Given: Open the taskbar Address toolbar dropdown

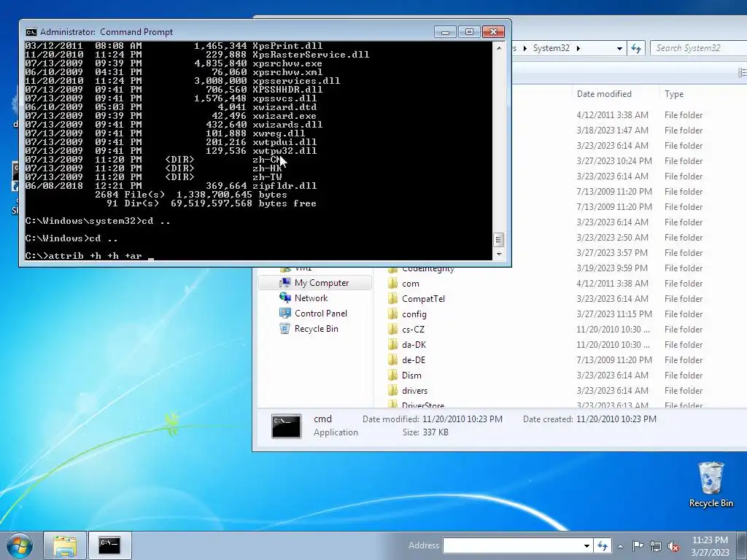Looking at the screenshot, I should pyautogui.click(x=587, y=545).
